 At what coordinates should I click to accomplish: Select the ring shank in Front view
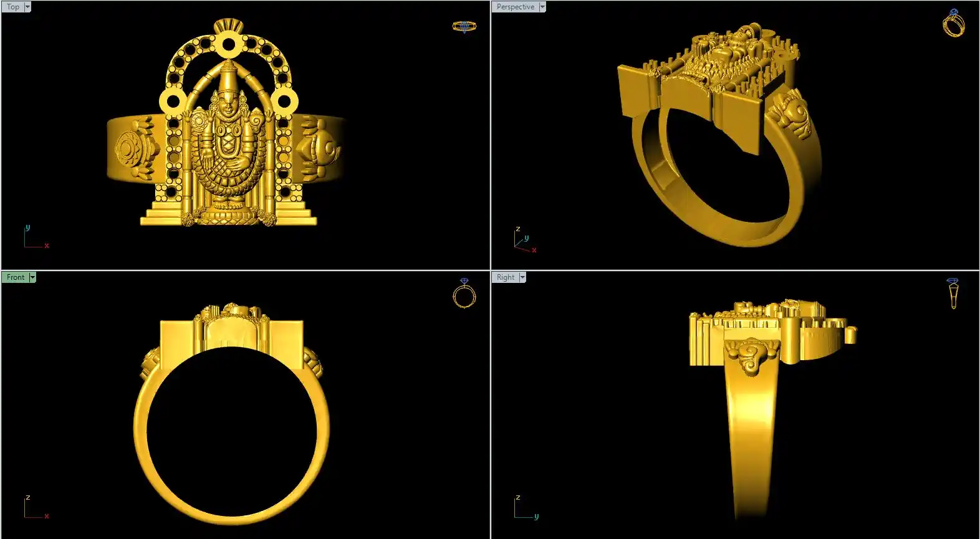(231, 512)
